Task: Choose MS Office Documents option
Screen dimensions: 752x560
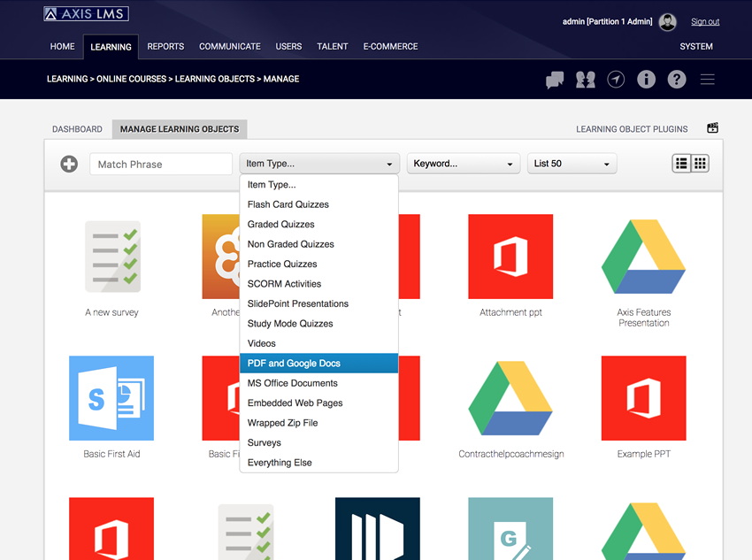Action: tap(318, 383)
